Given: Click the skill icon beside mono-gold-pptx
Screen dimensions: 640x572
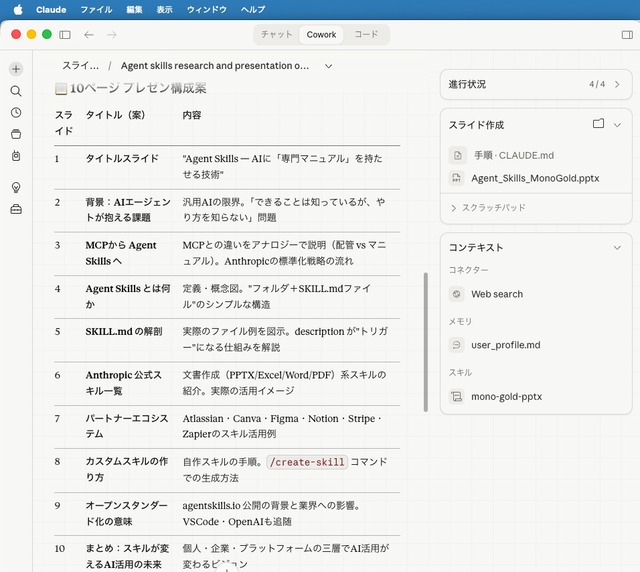Looking at the screenshot, I should pos(457,396).
